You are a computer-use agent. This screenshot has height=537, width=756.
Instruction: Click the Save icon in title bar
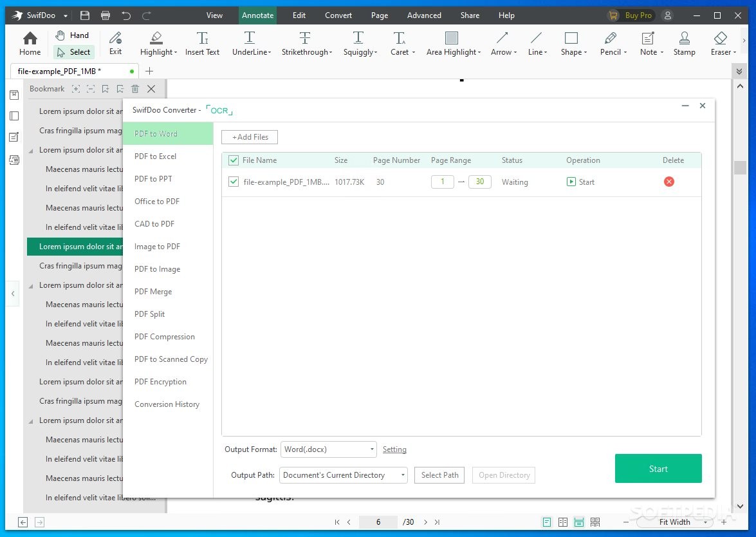click(x=85, y=15)
